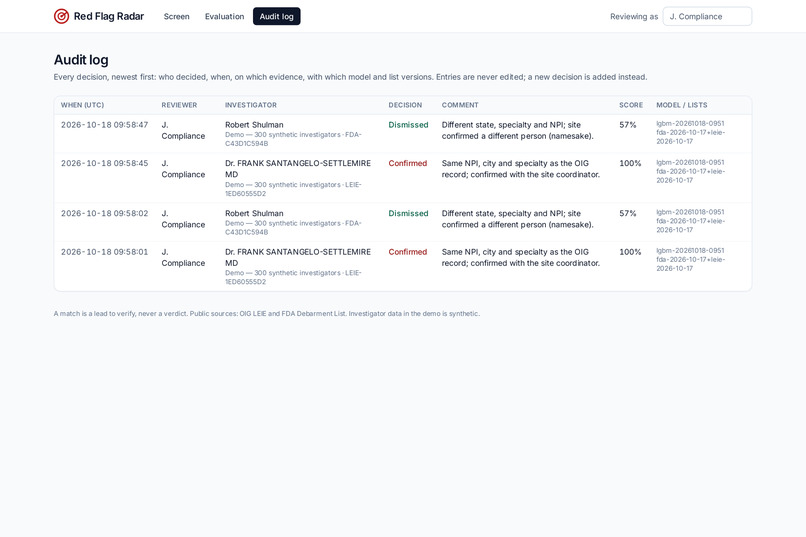
Task: Click model version lgbm-20261018-0951 in 09:58:45 row
Action: tap(690, 162)
